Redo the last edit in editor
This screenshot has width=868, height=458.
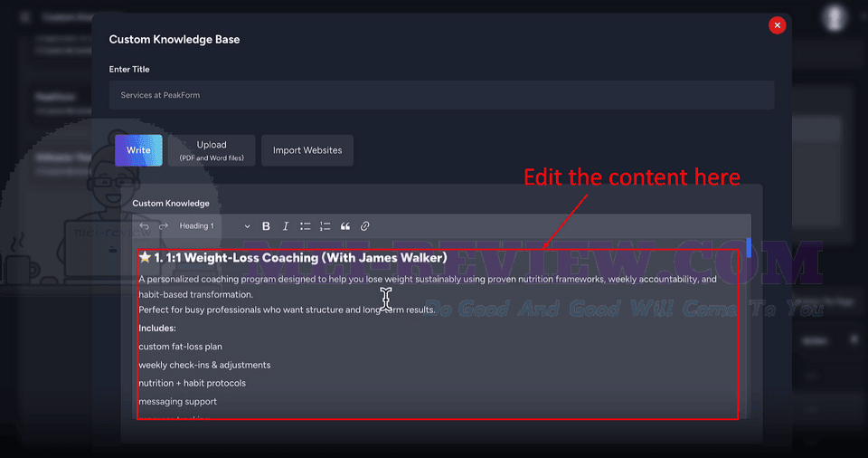click(164, 226)
